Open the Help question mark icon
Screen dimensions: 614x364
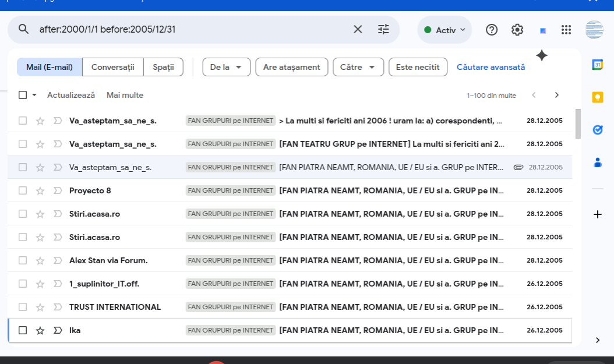point(492,30)
